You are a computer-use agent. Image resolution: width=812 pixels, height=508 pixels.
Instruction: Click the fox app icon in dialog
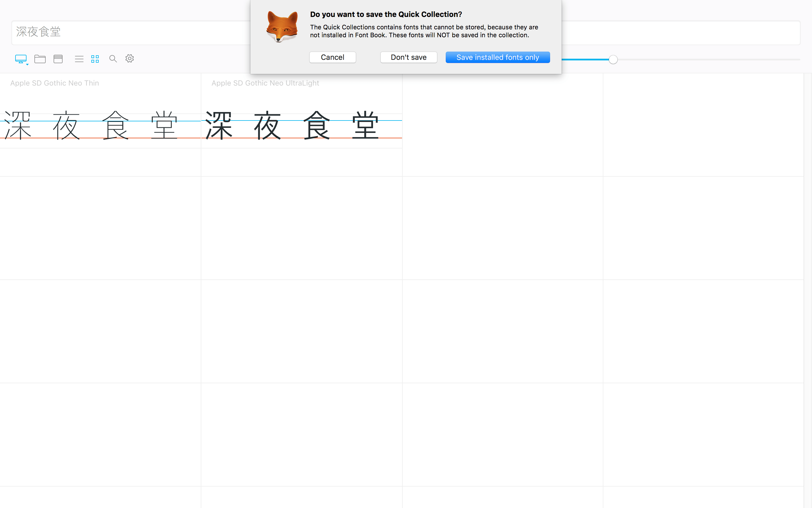[x=282, y=27]
